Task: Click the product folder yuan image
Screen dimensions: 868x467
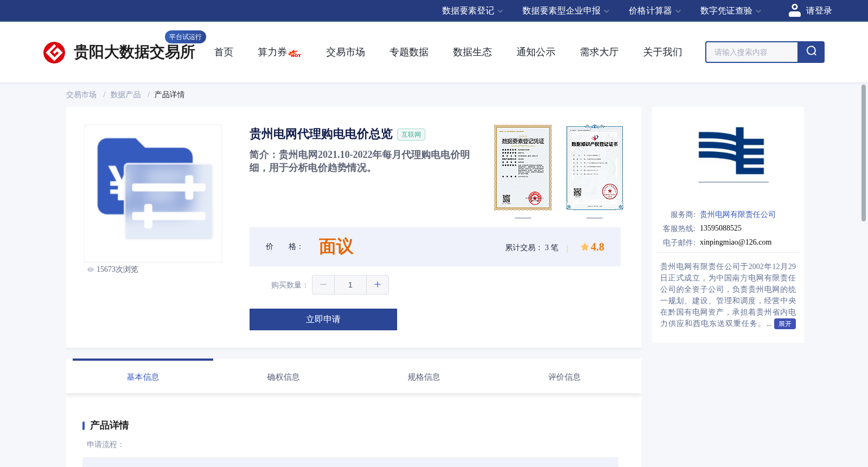Action: point(153,194)
